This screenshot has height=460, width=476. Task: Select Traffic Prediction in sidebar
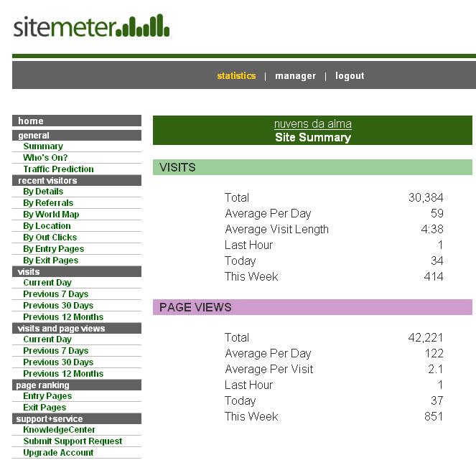pos(58,169)
